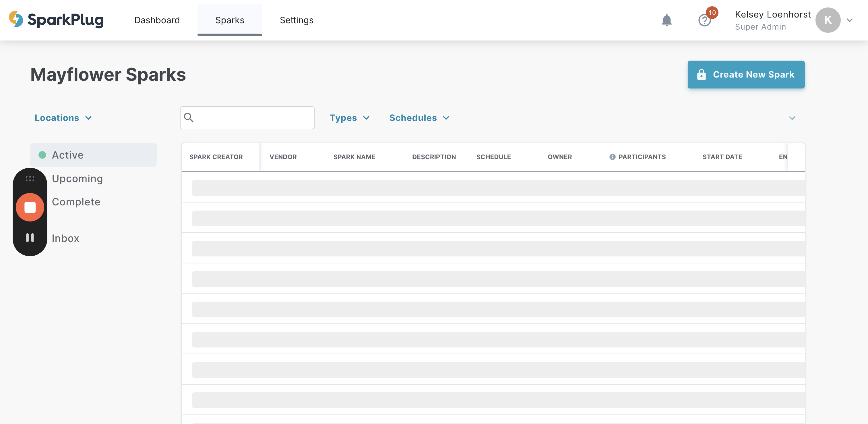Click the Participants column header
The height and width of the screenshot is (424, 868).
pos(642,157)
